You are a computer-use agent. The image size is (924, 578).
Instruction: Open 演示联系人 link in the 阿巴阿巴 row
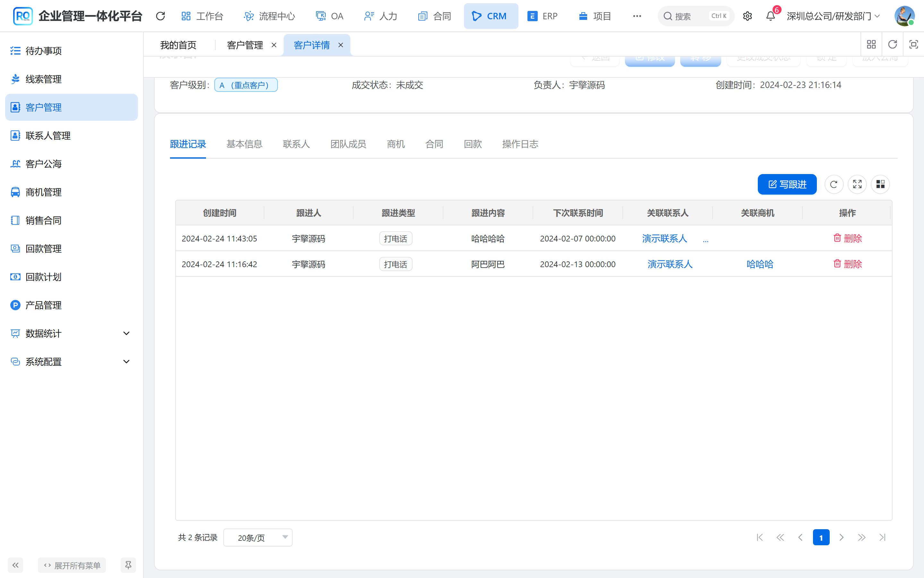(670, 264)
